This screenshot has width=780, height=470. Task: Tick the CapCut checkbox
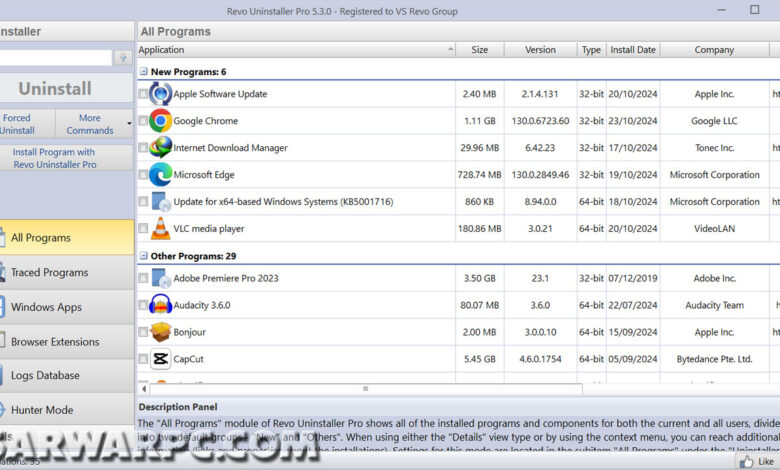[x=143, y=359]
